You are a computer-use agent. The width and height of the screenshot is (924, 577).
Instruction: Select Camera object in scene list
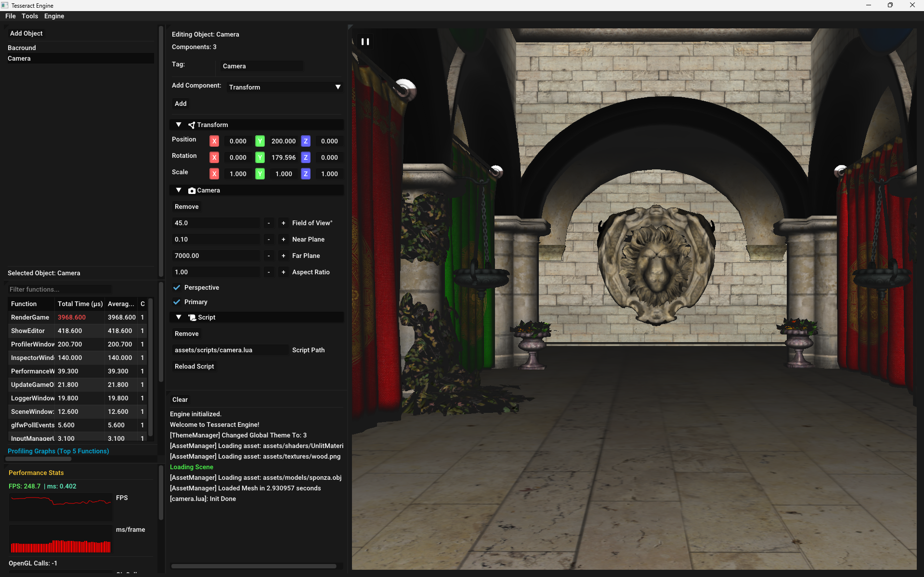coord(80,58)
